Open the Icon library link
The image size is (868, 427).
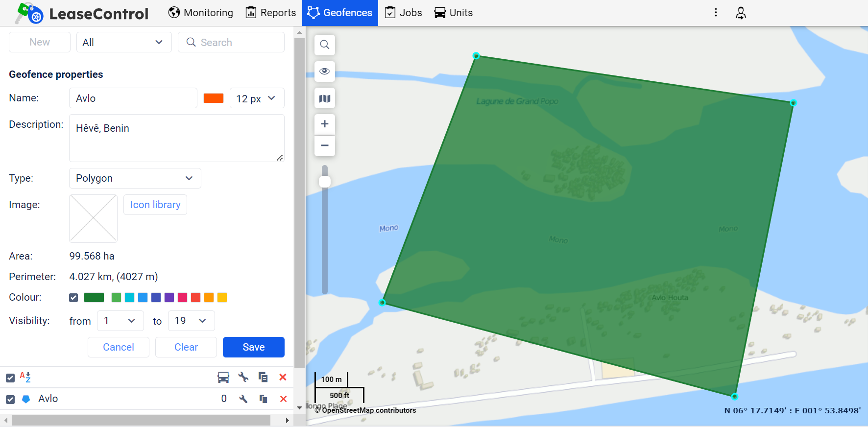(x=155, y=205)
